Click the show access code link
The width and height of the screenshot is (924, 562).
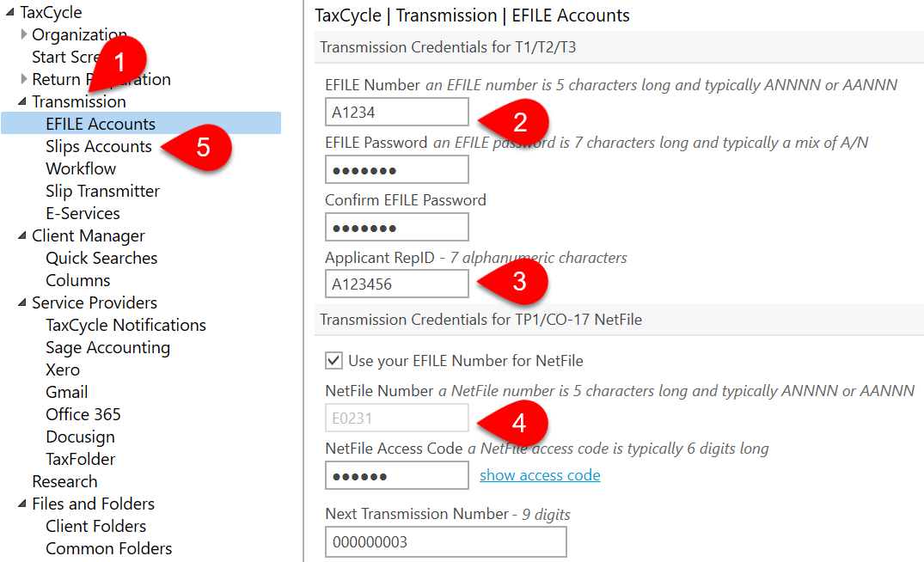pos(539,474)
